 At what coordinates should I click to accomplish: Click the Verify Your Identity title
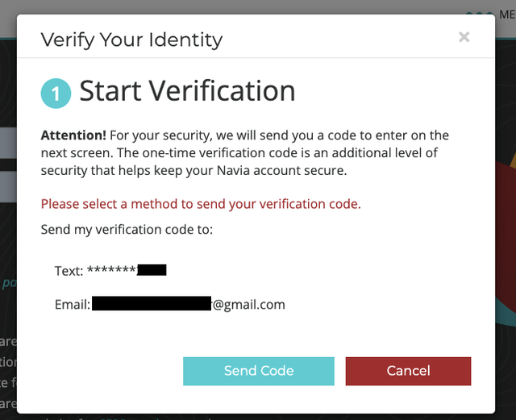[x=131, y=40]
